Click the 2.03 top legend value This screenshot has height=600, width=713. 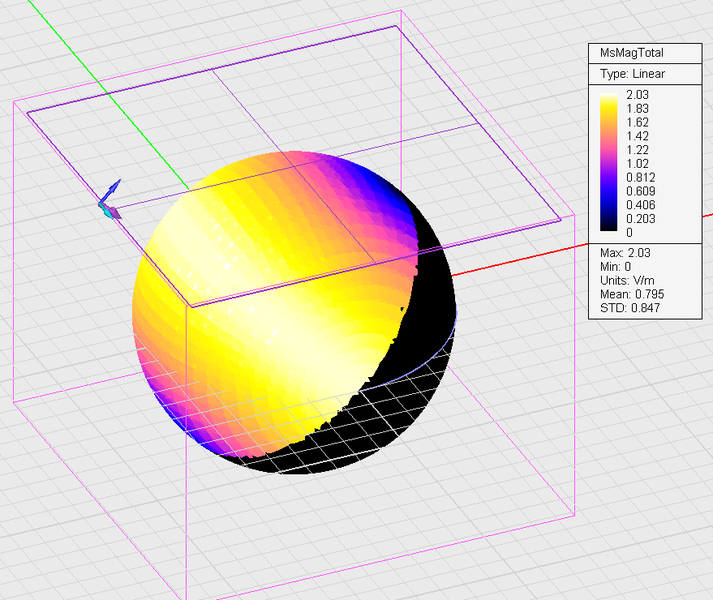point(638,94)
